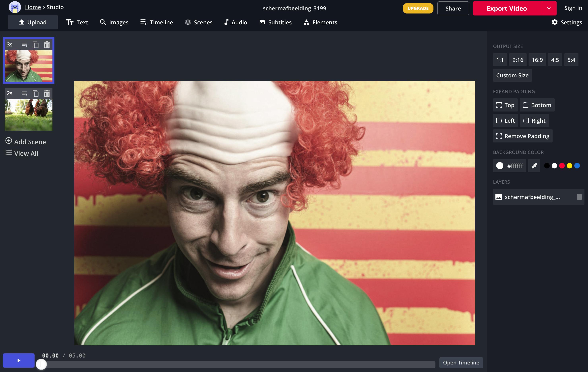This screenshot has height=372, width=588.
Task: Click the Kapwing cat logo
Action: [15, 7]
